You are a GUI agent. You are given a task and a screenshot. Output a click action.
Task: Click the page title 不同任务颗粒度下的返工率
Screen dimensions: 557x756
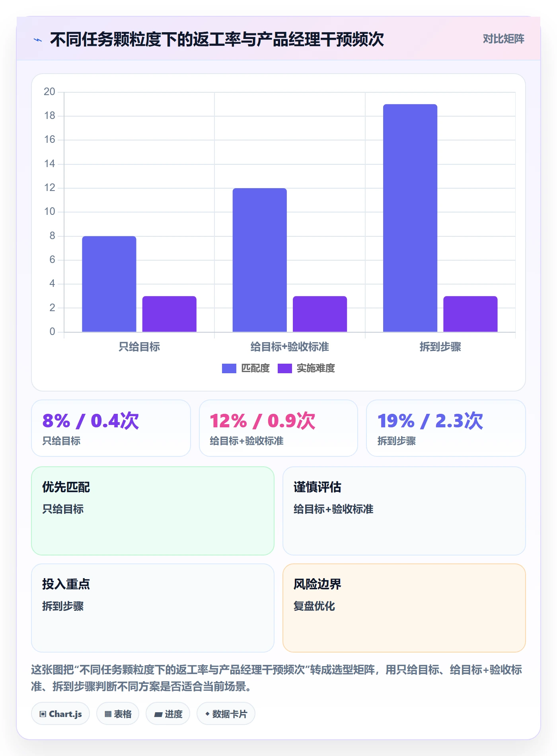click(217, 39)
